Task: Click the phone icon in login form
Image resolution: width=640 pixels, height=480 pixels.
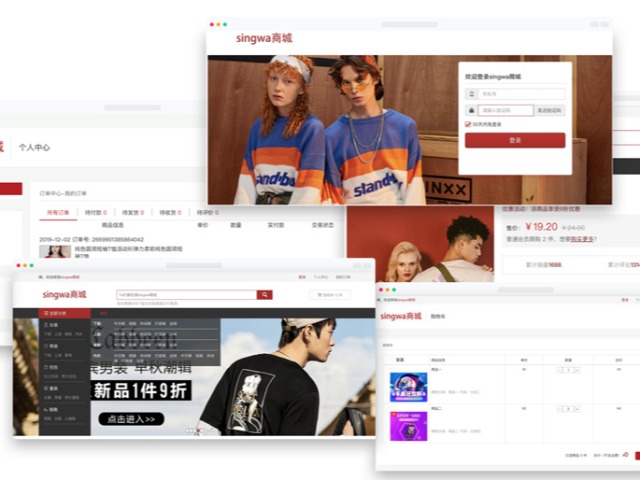Action: 471,94
